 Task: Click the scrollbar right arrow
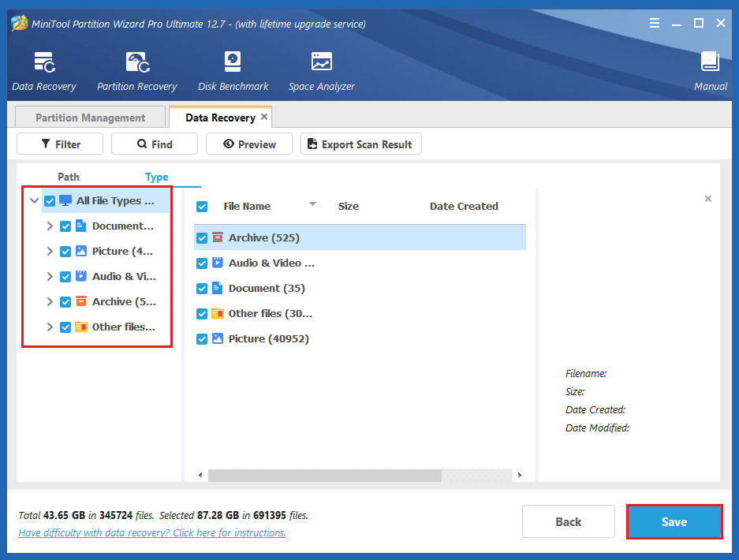point(520,475)
